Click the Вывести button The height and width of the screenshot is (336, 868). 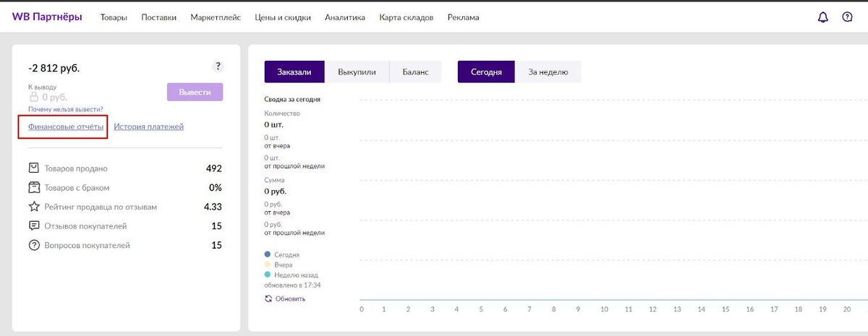click(x=195, y=92)
